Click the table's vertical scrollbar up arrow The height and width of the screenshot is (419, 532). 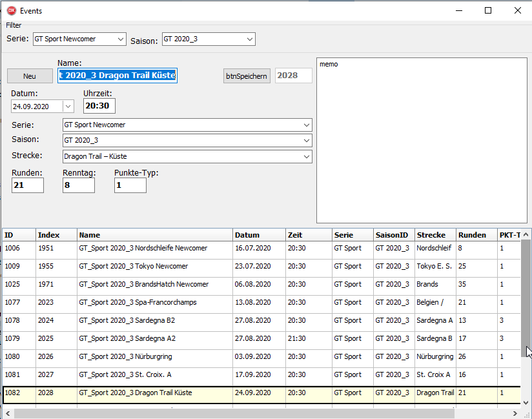pyautogui.click(x=526, y=234)
